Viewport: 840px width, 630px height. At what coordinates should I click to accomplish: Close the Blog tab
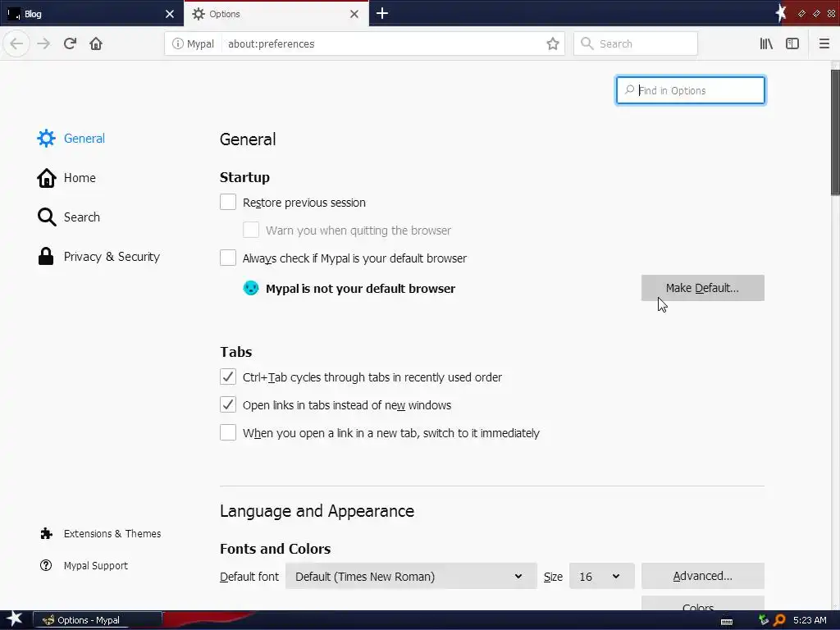(170, 14)
